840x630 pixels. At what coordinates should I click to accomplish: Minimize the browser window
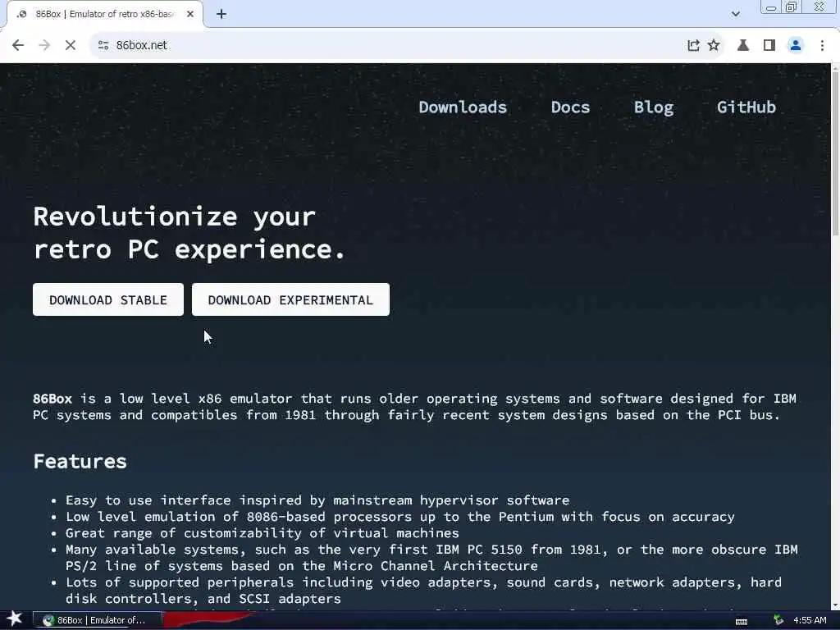(771, 7)
